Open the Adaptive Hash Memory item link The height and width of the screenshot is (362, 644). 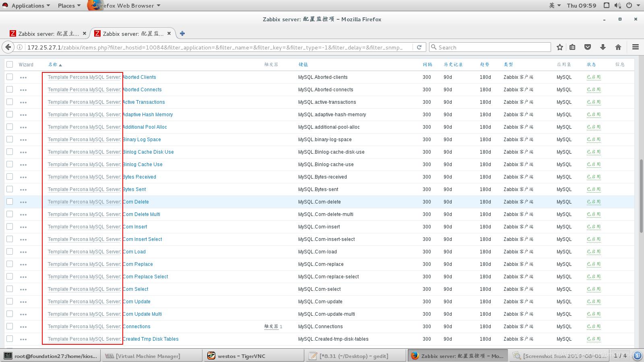coord(148,115)
